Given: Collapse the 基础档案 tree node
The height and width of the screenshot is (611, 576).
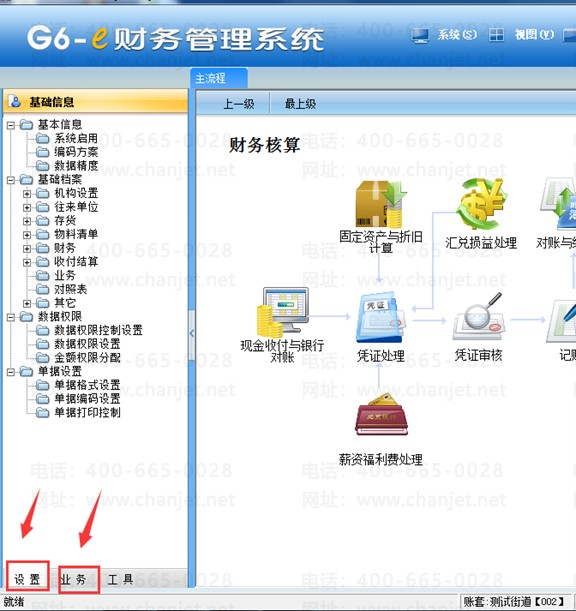Looking at the screenshot, I should click(11, 180).
